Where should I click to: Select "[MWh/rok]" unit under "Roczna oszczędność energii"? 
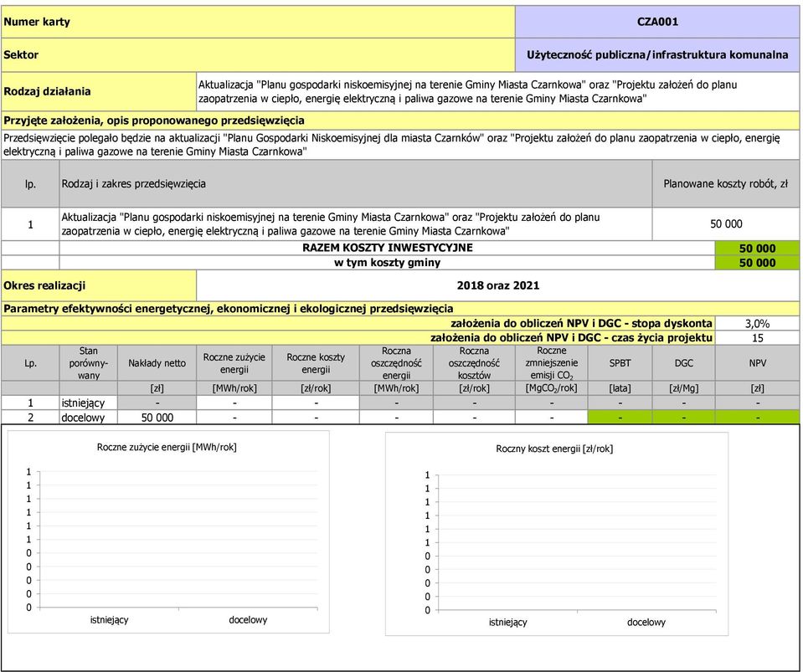tap(396, 388)
